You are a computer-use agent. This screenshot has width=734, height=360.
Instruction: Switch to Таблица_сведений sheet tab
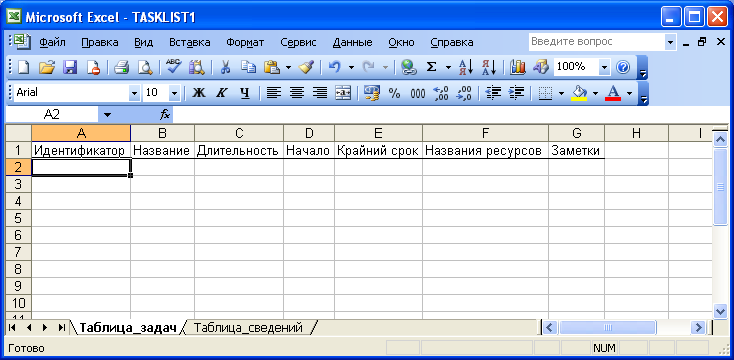[248, 328]
